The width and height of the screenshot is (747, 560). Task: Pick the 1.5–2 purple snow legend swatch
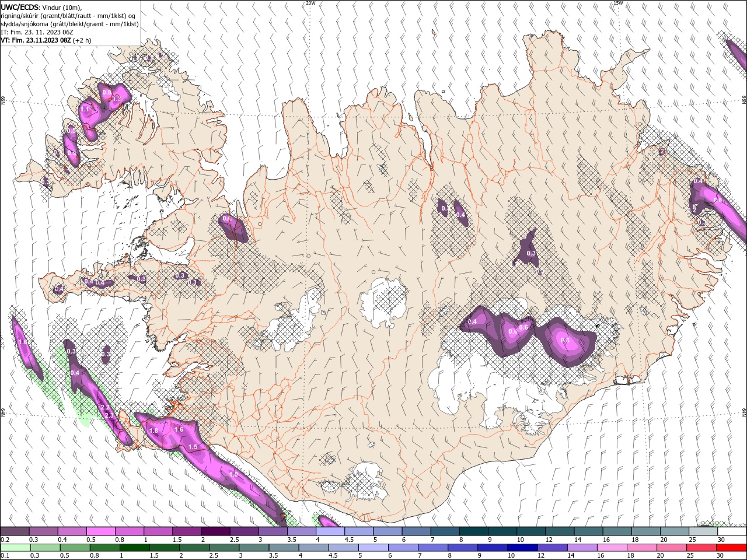187,531
